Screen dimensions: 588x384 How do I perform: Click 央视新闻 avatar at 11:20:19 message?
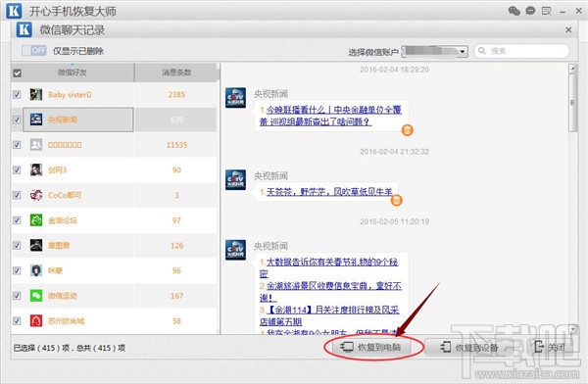coord(235,250)
